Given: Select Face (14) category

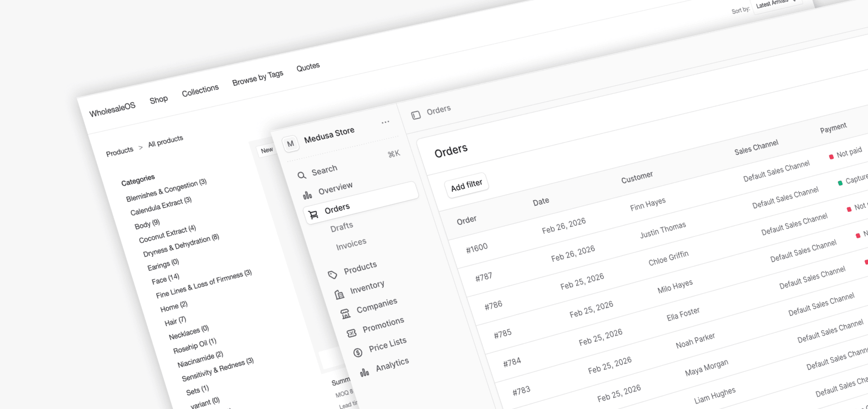Looking at the screenshot, I should (x=165, y=279).
